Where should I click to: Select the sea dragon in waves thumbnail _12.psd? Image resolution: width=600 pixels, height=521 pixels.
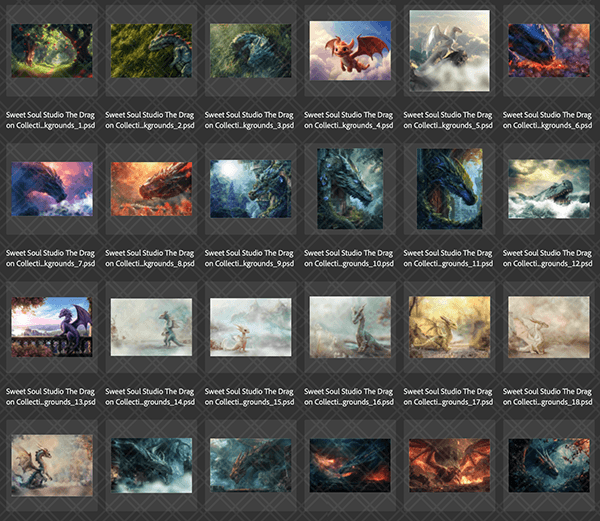[x=549, y=189]
